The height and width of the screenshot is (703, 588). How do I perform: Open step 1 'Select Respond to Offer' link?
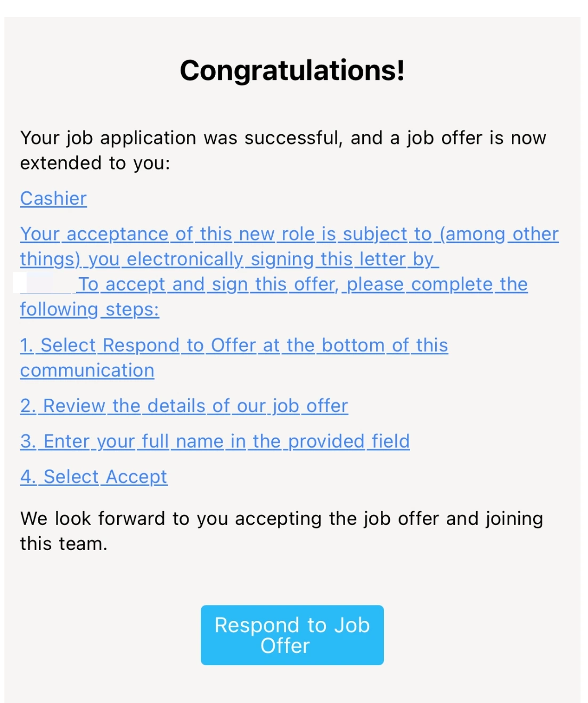pos(234,345)
